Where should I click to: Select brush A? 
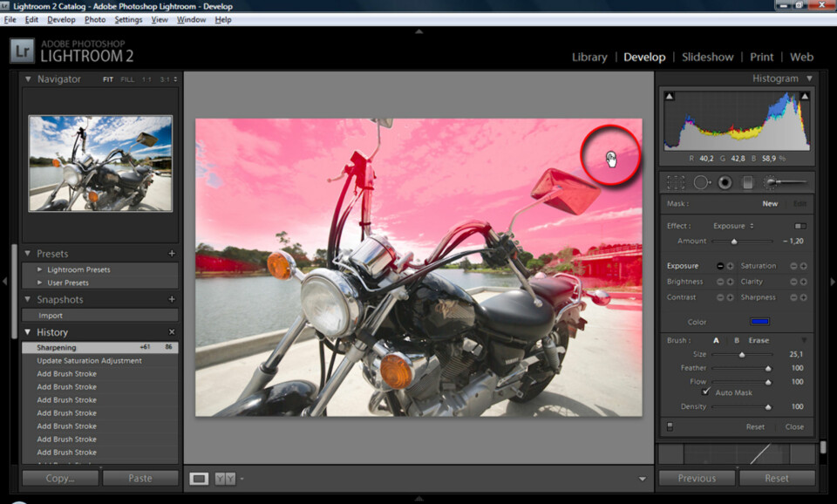pyautogui.click(x=717, y=341)
